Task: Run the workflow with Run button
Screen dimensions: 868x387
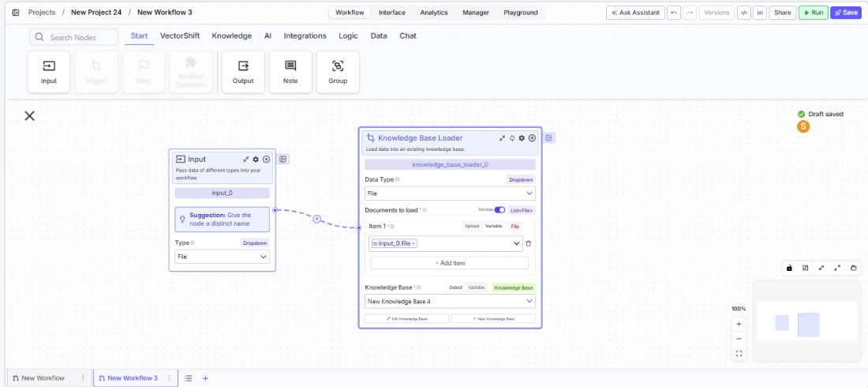Action: [814, 13]
